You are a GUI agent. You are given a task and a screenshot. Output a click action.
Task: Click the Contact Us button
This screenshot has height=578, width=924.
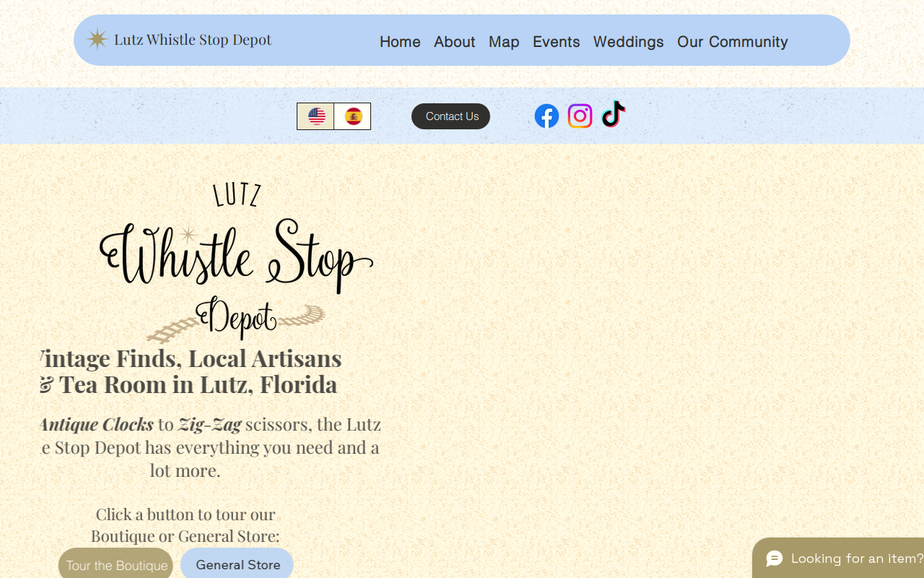[450, 116]
